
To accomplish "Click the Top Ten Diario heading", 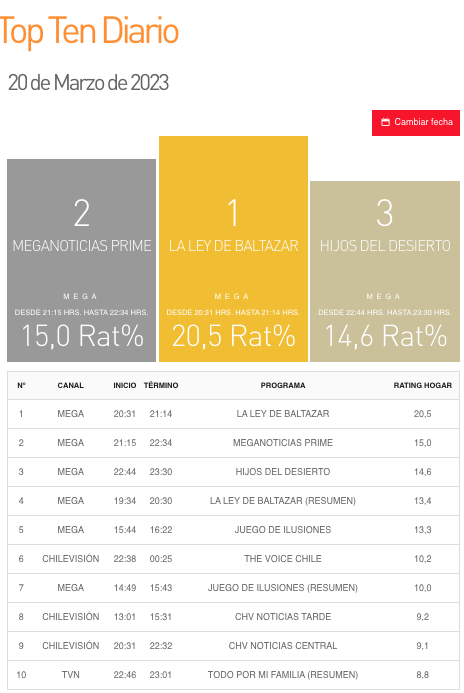I will coord(89,31).
